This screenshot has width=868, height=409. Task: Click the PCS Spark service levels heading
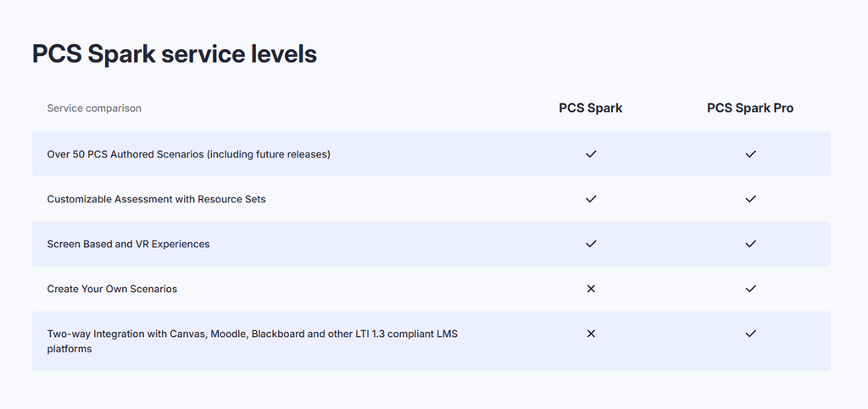pyautogui.click(x=175, y=54)
